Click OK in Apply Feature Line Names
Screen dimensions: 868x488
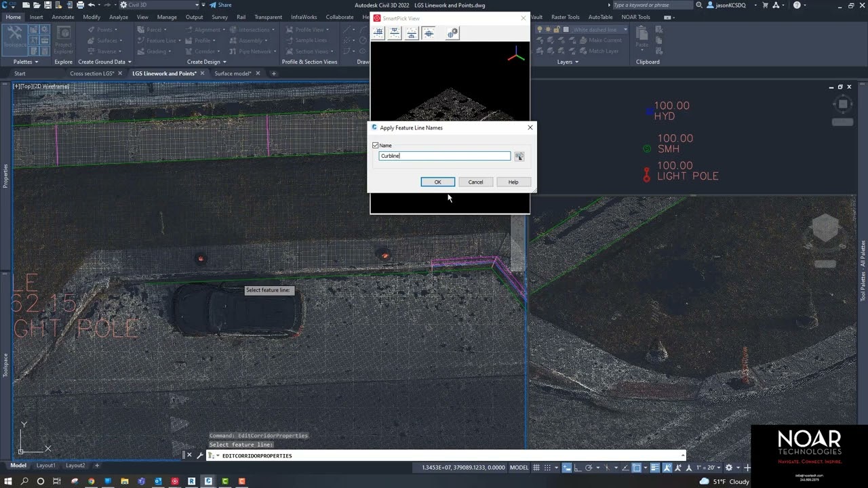coord(437,182)
